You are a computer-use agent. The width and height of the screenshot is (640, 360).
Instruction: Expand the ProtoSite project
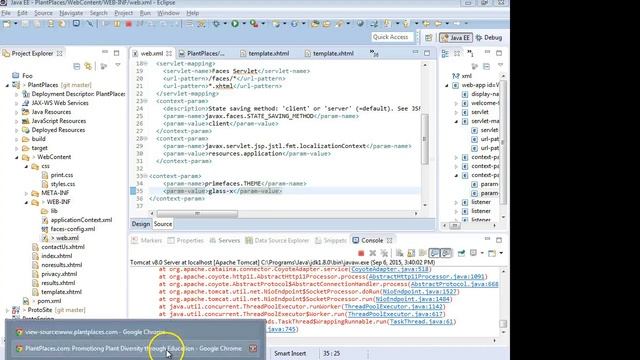click(x=7, y=310)
